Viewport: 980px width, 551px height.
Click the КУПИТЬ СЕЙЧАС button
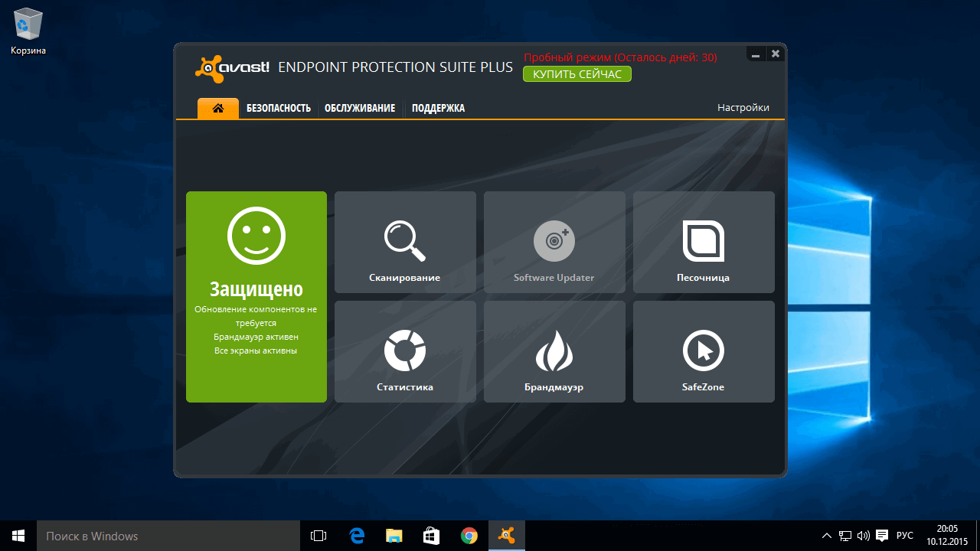click(577, 73)
